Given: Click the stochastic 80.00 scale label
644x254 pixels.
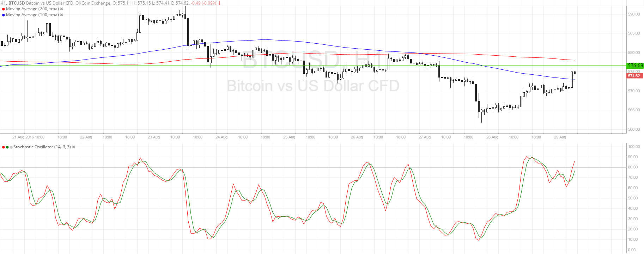Looking at the screenshot, I should (633, 167).
